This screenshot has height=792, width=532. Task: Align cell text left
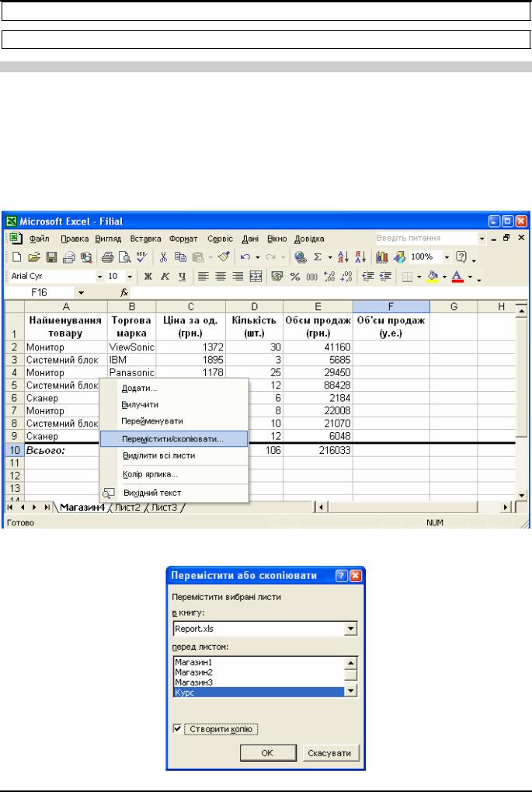pos(203,276)
